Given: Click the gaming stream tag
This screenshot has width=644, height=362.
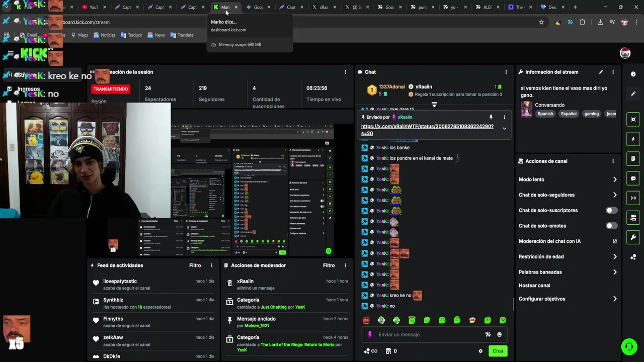Looking at the screenshot, I should [591, 114].
